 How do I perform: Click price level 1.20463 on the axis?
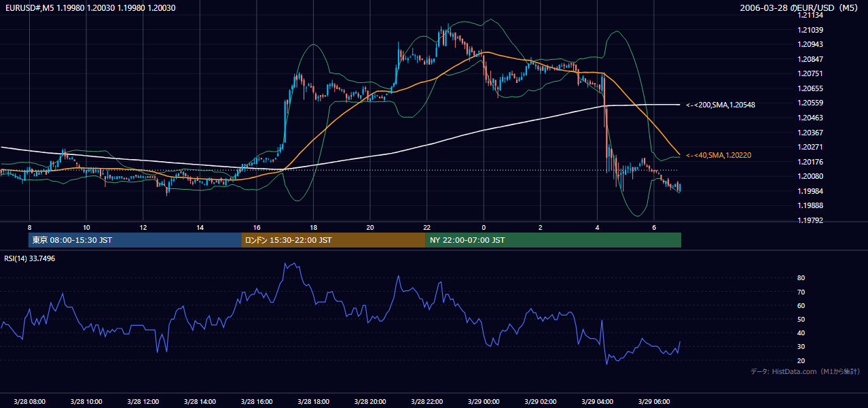pyautogui.click(x=811, y=118)
